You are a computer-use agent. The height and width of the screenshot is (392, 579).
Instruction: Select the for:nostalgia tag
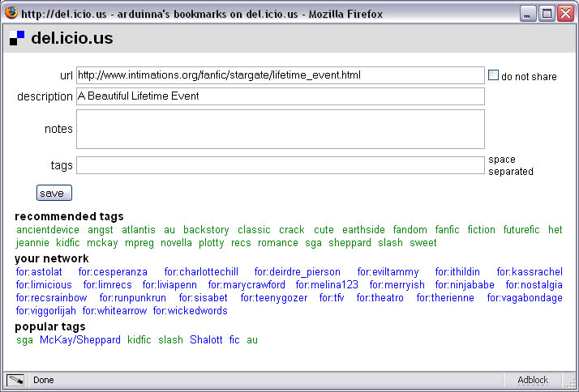534,285
